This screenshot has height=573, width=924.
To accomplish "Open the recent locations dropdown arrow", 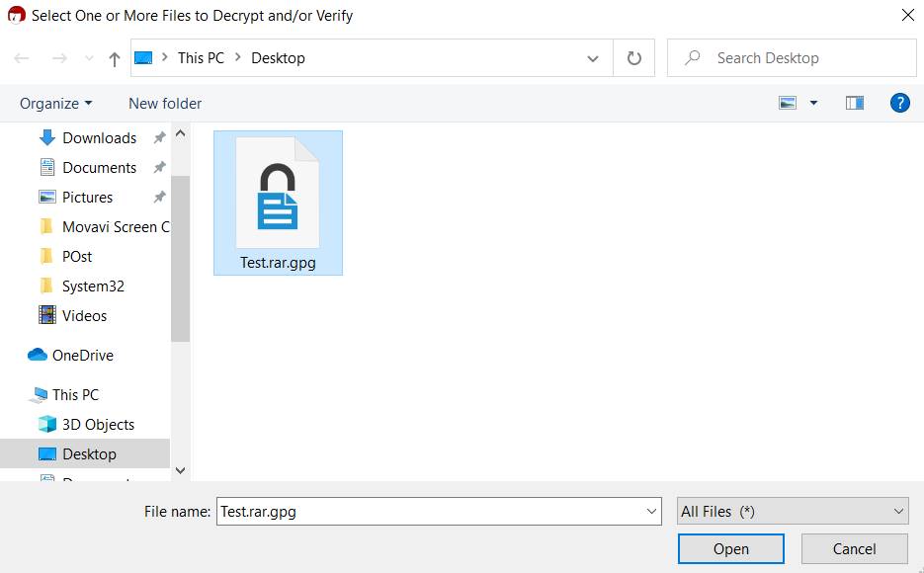I will (x=89, y=58).
